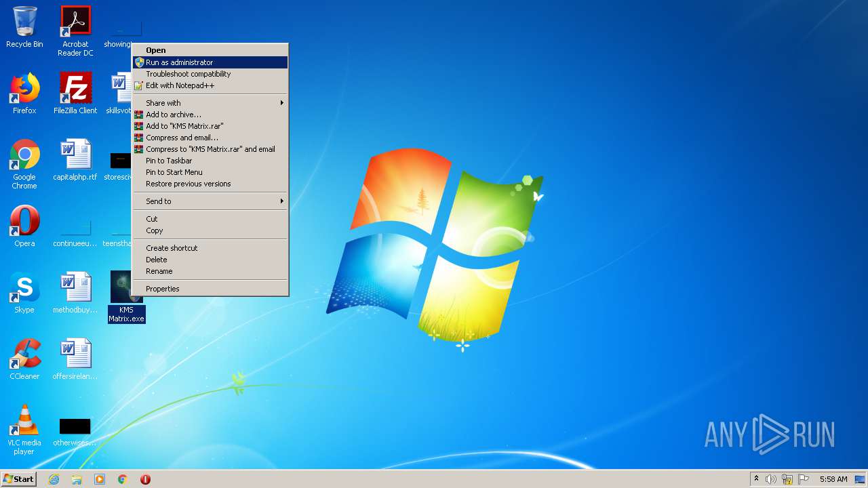Choose Create shortcut
The height and width of the screenshot is (488, 868).
point(210,248)
